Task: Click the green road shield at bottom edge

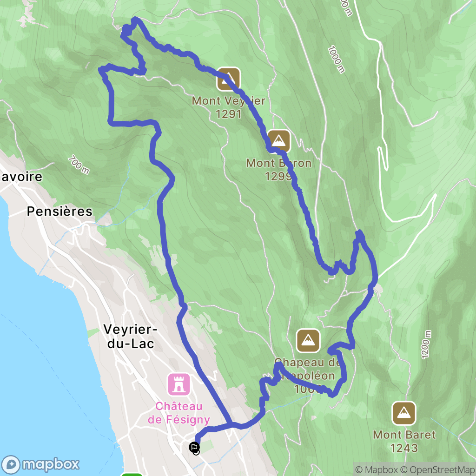Action: (132, 474)
